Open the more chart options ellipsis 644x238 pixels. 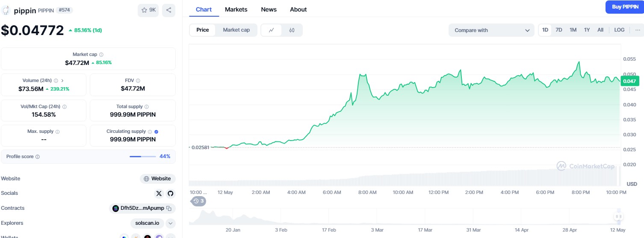click(638, 30)
